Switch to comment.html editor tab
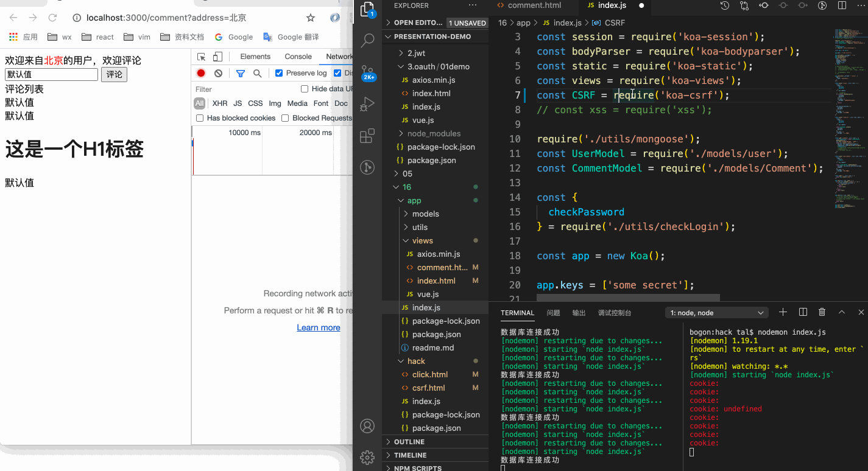The image size is (868, 471). click(534, 5)
